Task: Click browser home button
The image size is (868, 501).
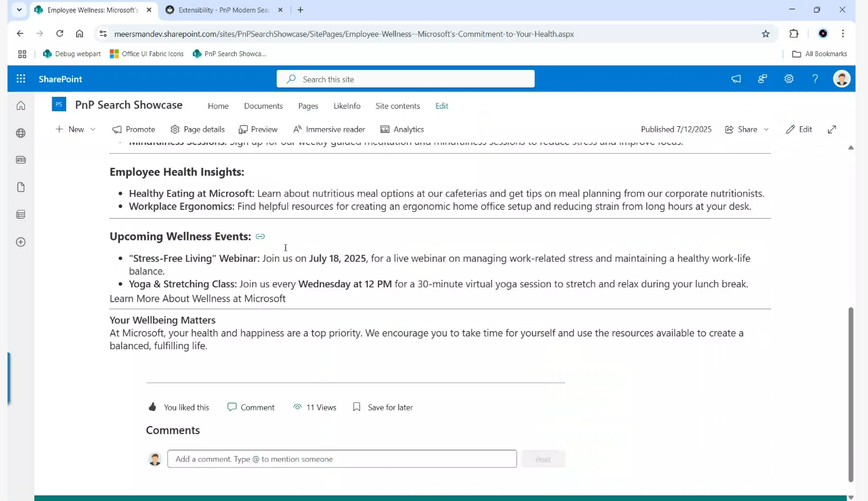Action: click(x=79, y=34)
